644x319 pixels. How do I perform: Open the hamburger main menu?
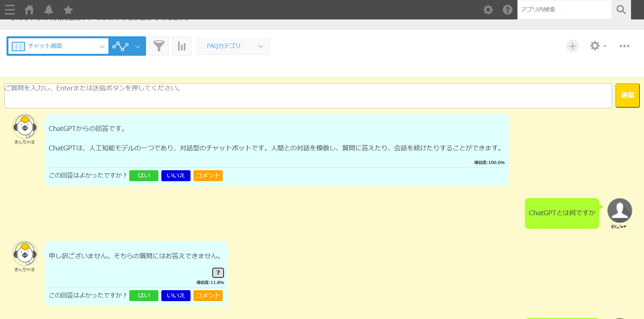pyautogui.click(x=10, y=10)
